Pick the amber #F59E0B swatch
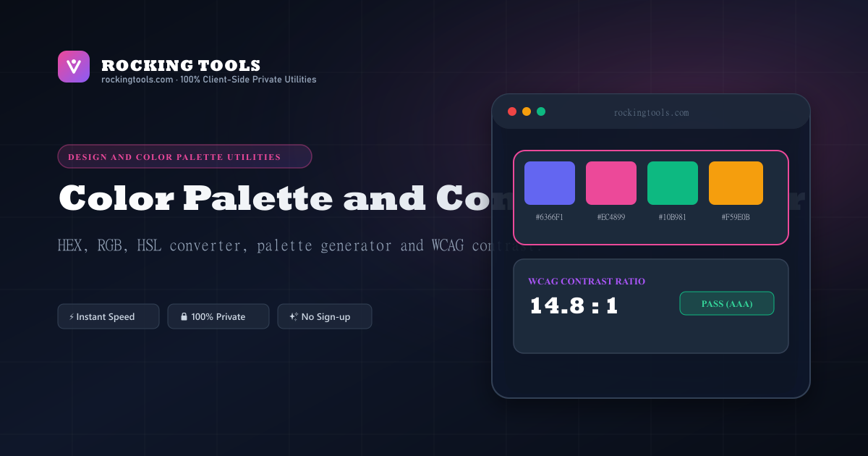868x456 pixels. point(736,183)
